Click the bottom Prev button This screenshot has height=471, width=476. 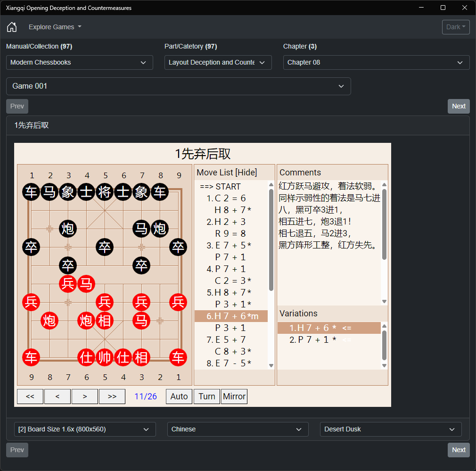click(17, 450)
